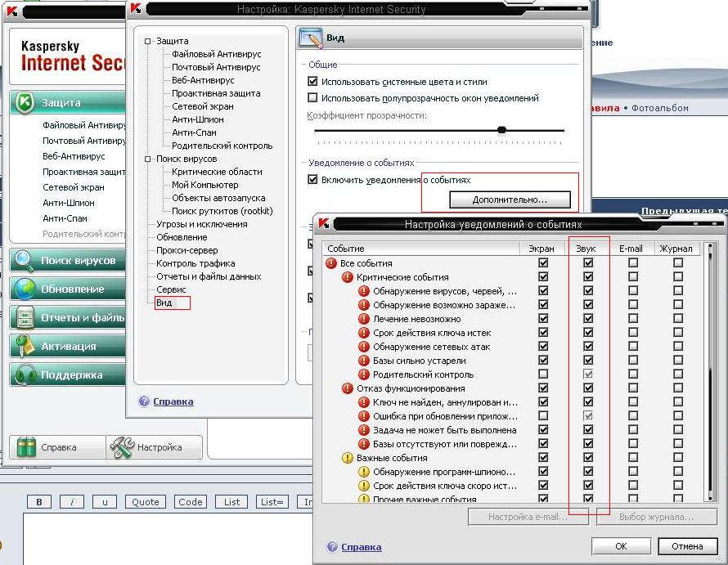Image resolution: width=728 pixels, height=565 pixels.
Task: Click the bold B button in the forum editor
Action: pos(39,502)
